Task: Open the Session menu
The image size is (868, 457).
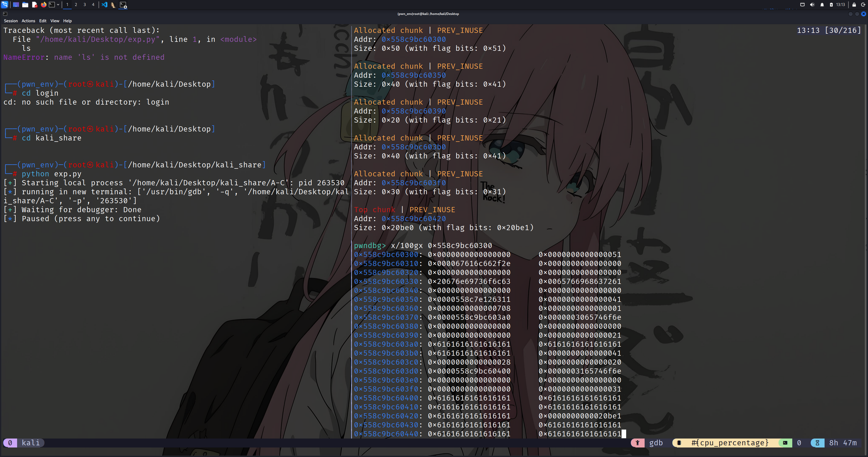Action: (11, 21)
